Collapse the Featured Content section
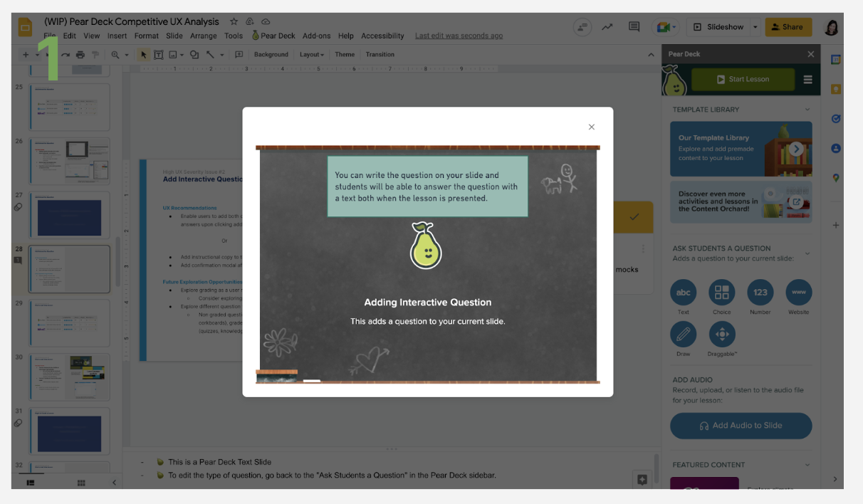 pos(807,465)
